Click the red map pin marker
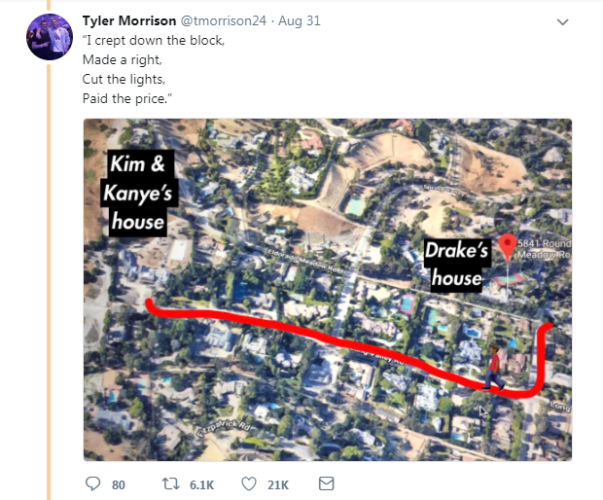 click(x=508, y=247)
